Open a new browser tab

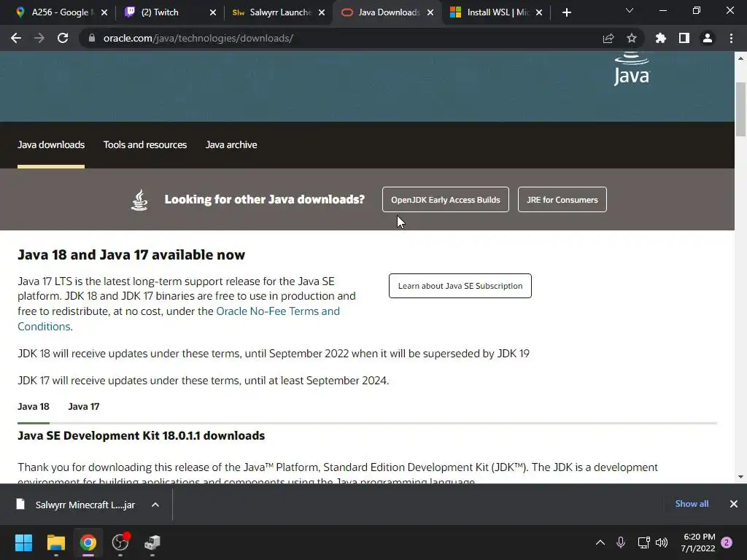[x=566, y=12]
